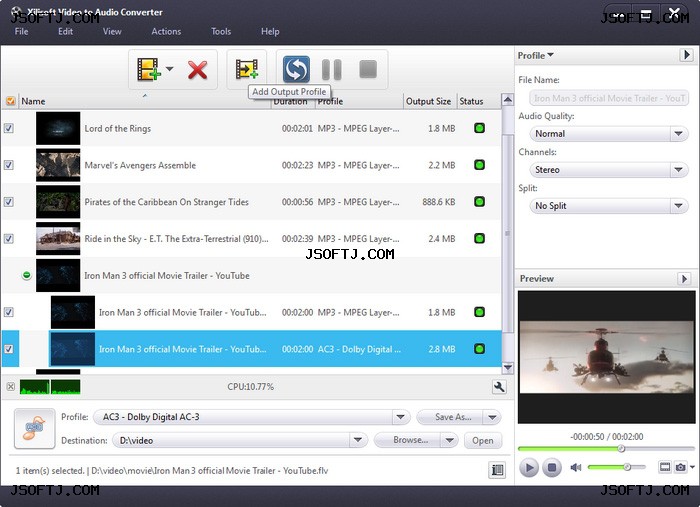This screenshot has width=700, height=507.
Task: Click the Open destination button
Action: [x=483, y=441]
